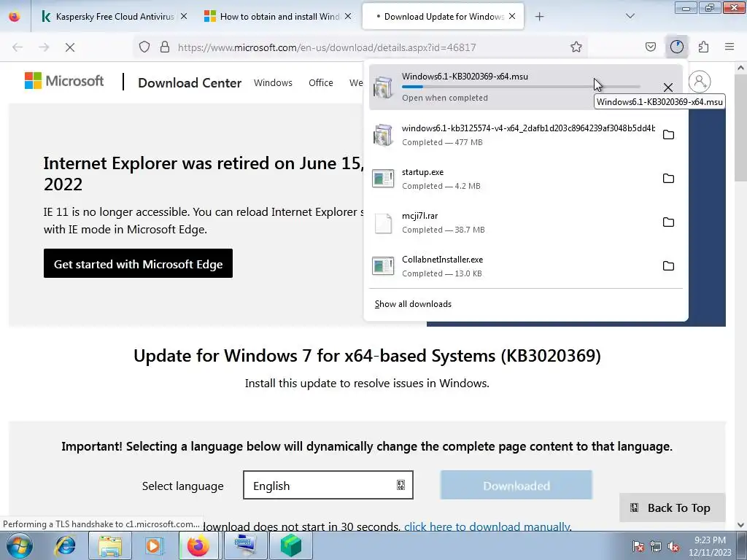Close the How to obtain tab
The image size is (747, 560).
[348, 17]
